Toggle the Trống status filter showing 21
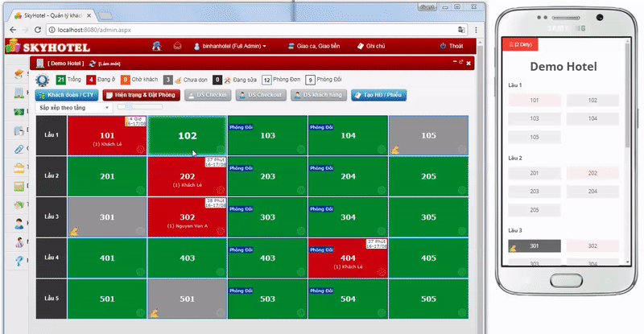644x334 pixels. tap(60, 80)
